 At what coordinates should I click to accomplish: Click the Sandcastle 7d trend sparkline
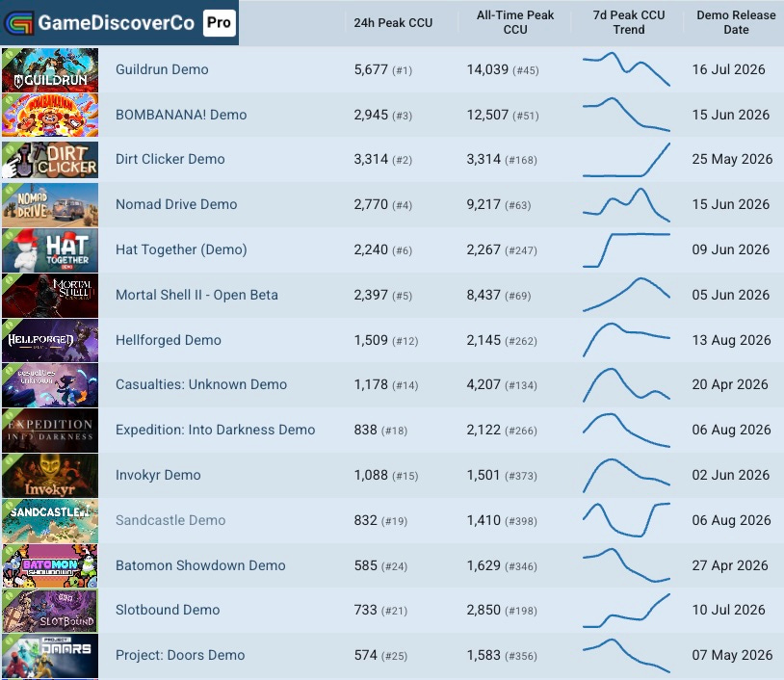[x=626, y=520]
